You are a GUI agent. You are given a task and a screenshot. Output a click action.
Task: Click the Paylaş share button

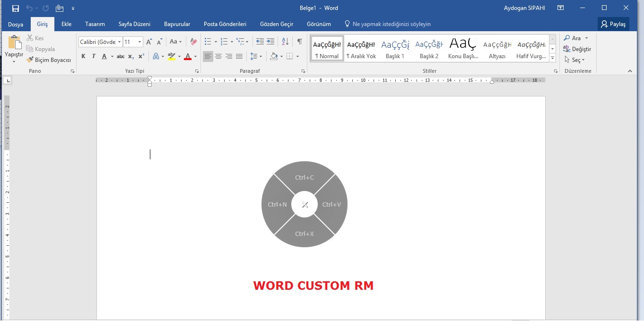(613, 24)
